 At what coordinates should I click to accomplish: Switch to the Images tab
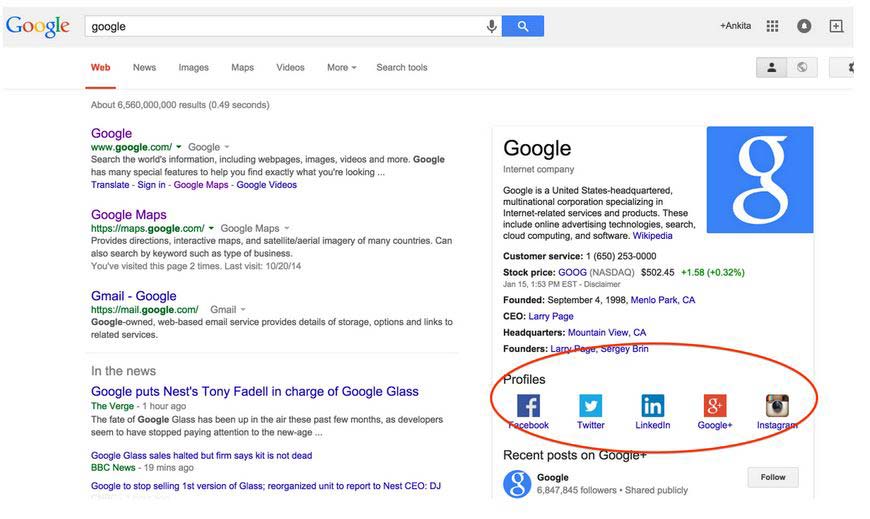(x=193, y=68)
